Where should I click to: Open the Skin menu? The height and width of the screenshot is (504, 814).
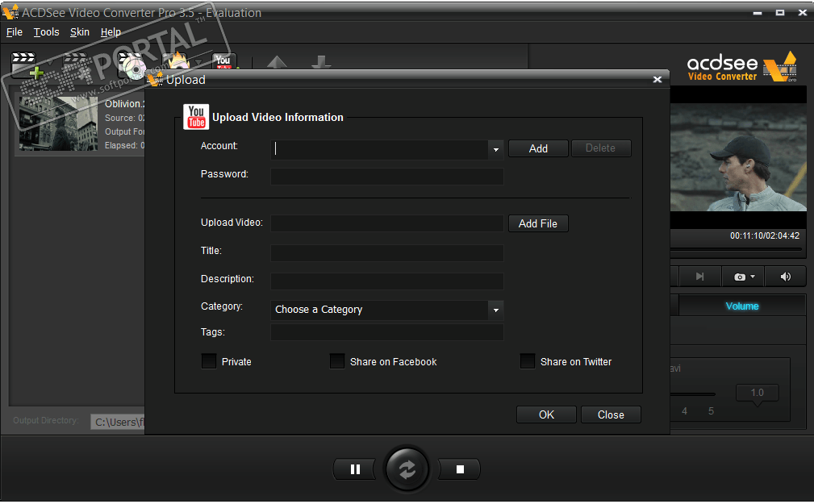tap(79, 32)
